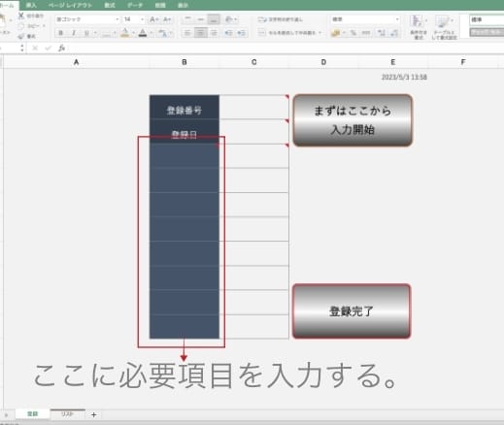Select the input cell beside 登録日

pos(254,132)
